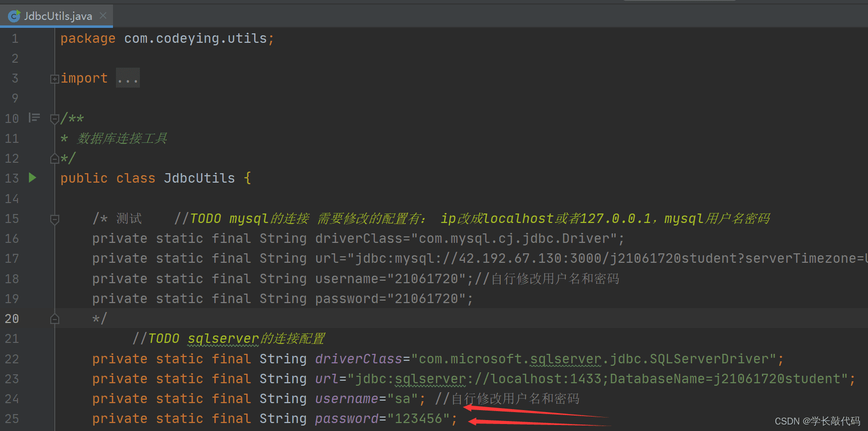This screenshot has width=868, height=431.
Task: Click the import keyword on line 3
Action: [x=84, y=78]
